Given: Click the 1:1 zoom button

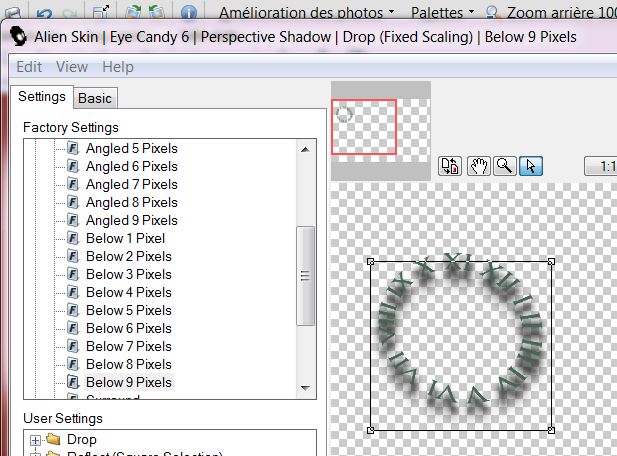Looking at the screenshot, I should pyautogui.click(x=601, y=166).
